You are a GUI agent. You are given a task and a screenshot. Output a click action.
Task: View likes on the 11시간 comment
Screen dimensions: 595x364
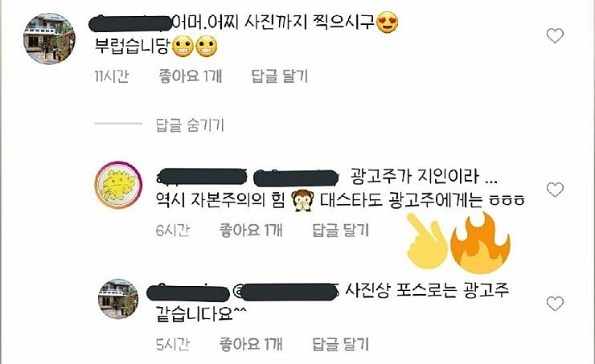(x=190, y=76)
